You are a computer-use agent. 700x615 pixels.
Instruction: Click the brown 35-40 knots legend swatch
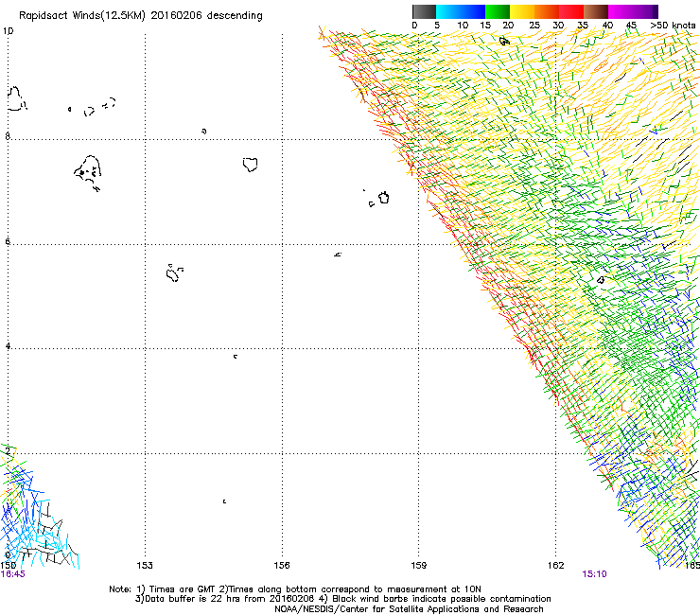[596, 11]
